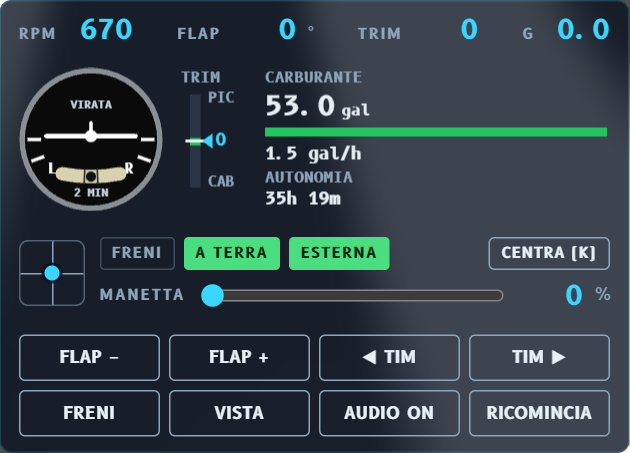630x453 pixels.
Task: Click the fuel quantity 53.0 gal
Action: (317, 106)
